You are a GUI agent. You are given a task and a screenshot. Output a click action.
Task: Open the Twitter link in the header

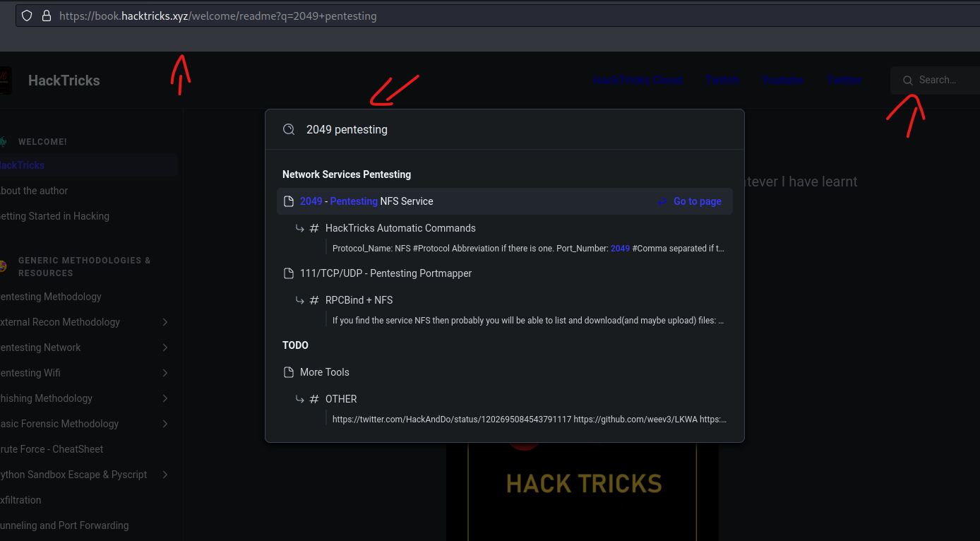(844, 81)
